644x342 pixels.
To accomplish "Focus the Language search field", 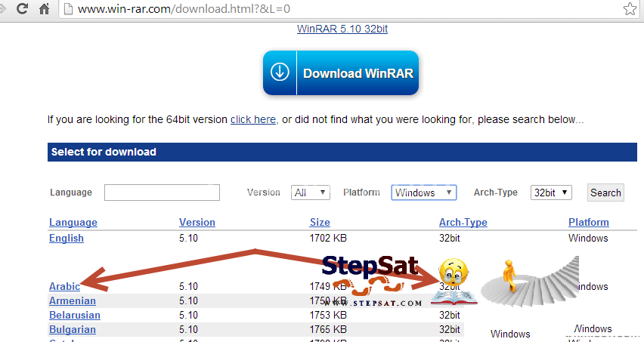I will coord(162,193).
